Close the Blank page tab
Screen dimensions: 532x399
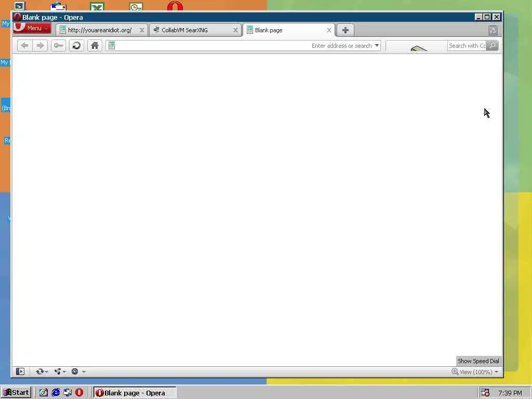(x=329, y=30)
